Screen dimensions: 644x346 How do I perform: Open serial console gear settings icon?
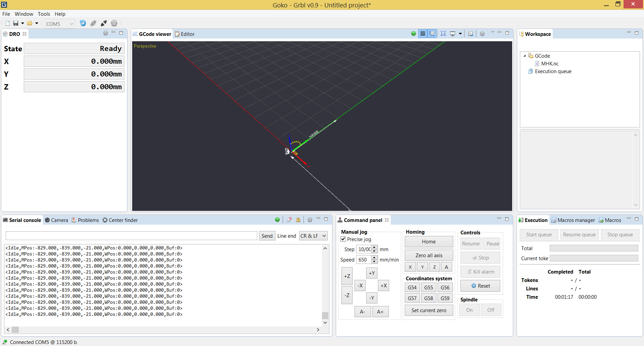click(310, 220)
